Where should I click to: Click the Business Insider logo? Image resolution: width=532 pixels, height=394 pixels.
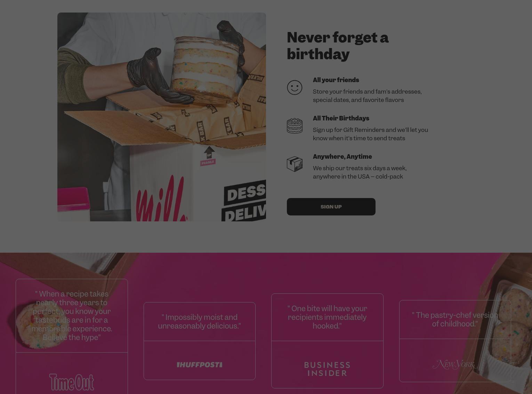(x=327, y=369)
